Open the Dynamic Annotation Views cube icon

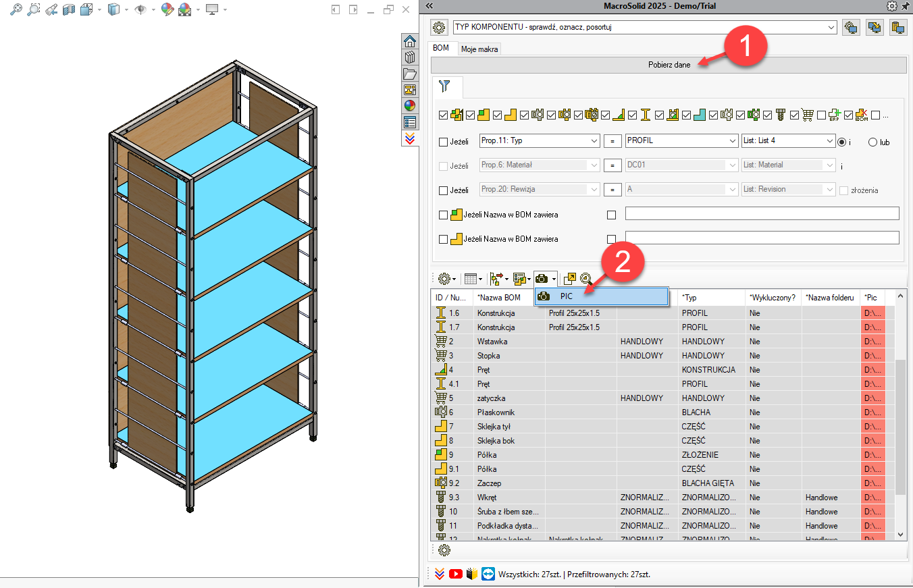tap(86, 9)
